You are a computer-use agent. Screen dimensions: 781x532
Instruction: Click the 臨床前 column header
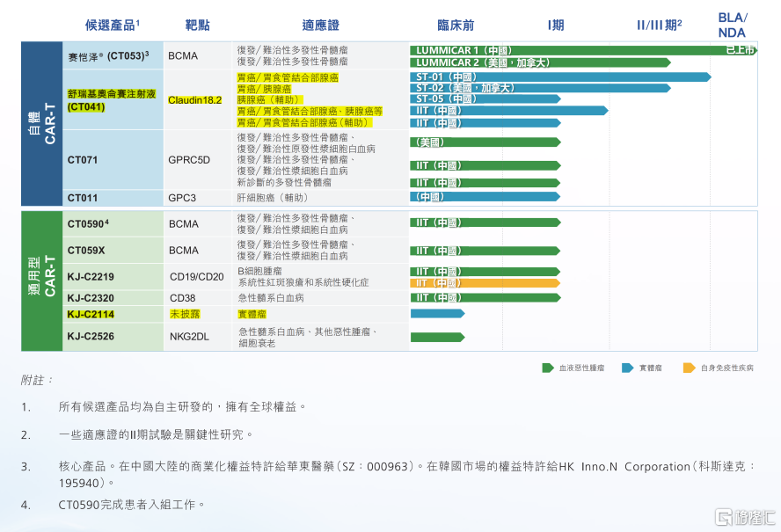tap(456, 25)
